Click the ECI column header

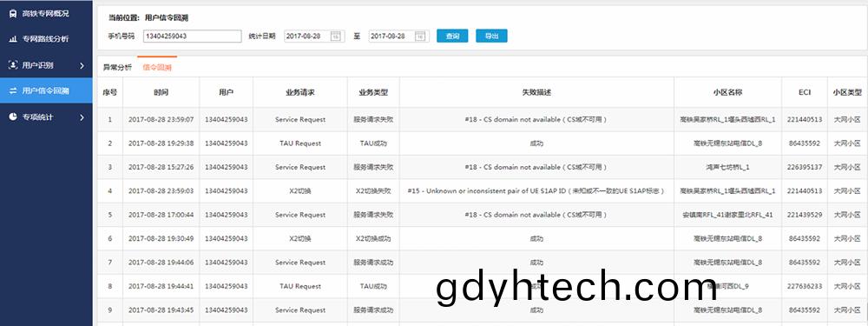(805, 93)
